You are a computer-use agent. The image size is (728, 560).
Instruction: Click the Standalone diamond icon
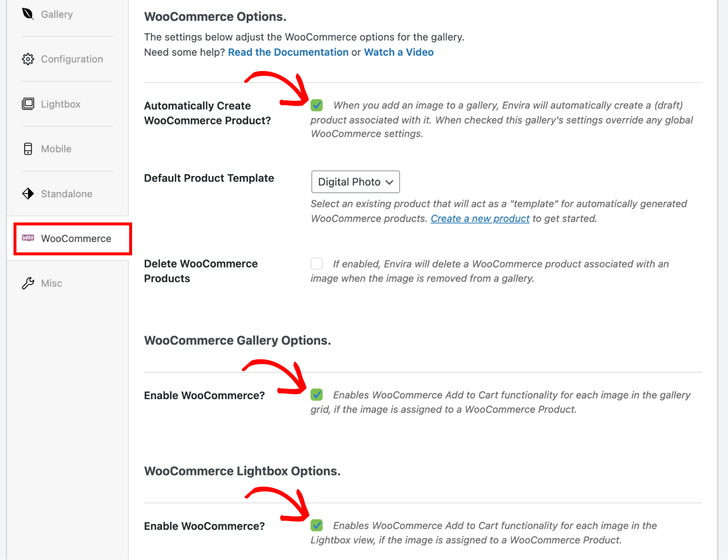(x=28, y=194)
